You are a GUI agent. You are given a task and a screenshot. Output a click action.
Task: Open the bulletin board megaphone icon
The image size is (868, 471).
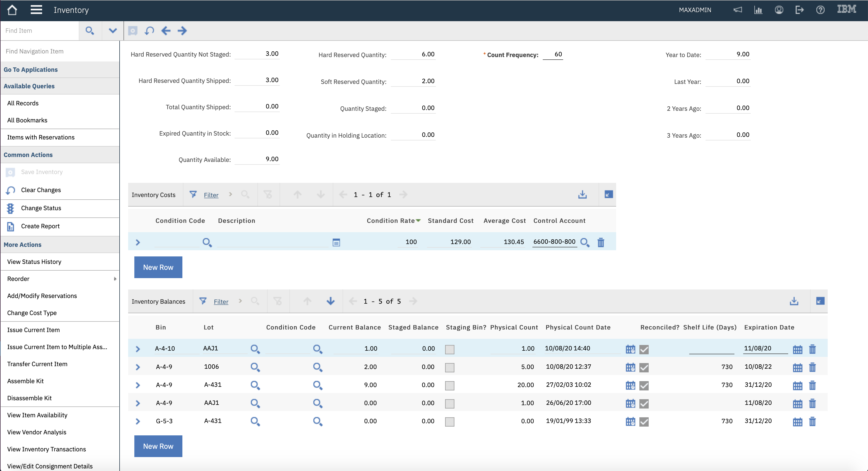pyautogui.click(x=738, y=10)
